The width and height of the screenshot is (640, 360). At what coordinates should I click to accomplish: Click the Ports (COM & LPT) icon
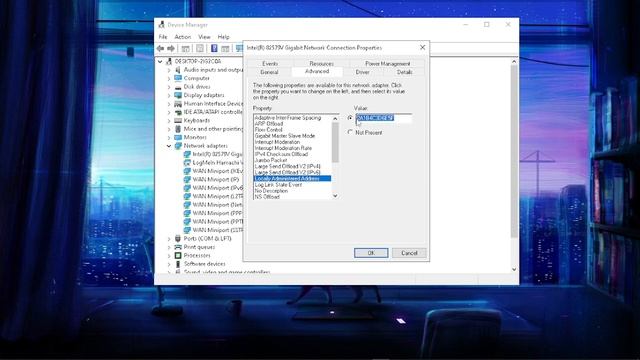pos(178,238)
